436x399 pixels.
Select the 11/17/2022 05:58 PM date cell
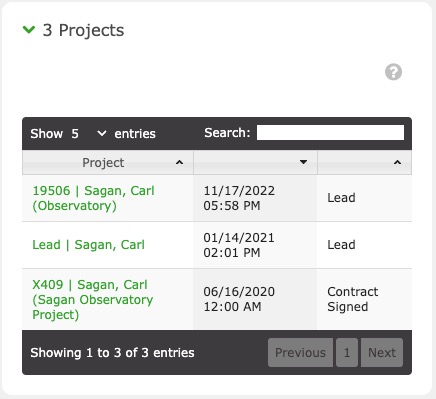255,198
